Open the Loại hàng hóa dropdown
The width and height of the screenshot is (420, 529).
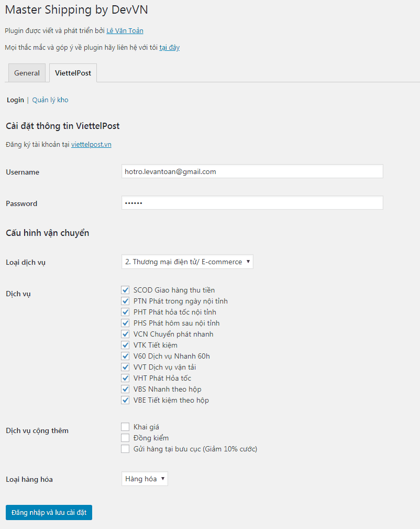tap(145, 478)
